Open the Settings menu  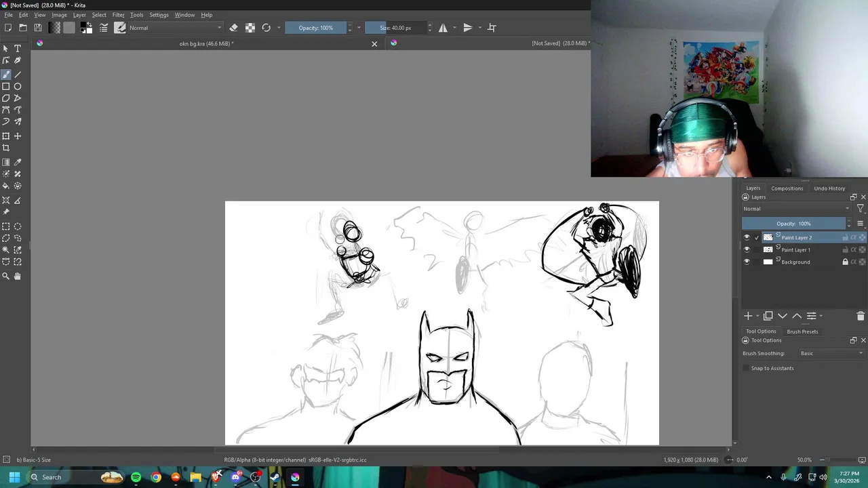(159, 15)
